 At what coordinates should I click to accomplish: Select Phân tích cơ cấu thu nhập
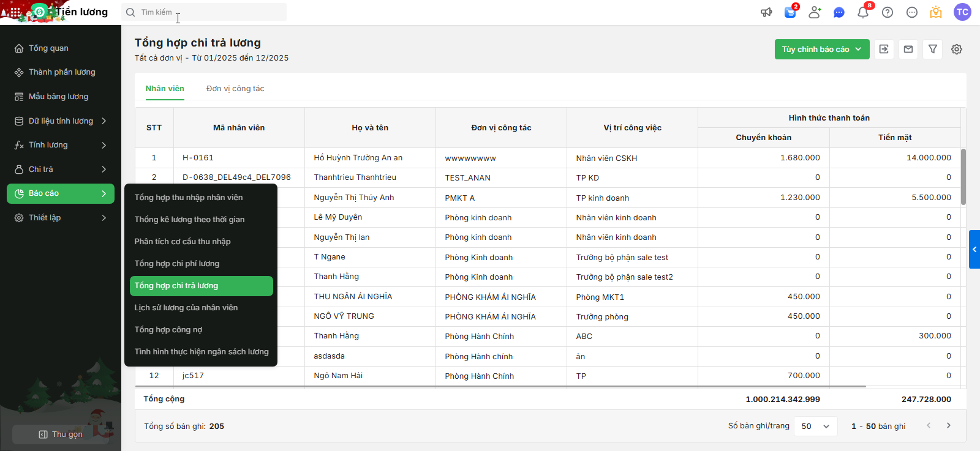click(x=201, y=242)
